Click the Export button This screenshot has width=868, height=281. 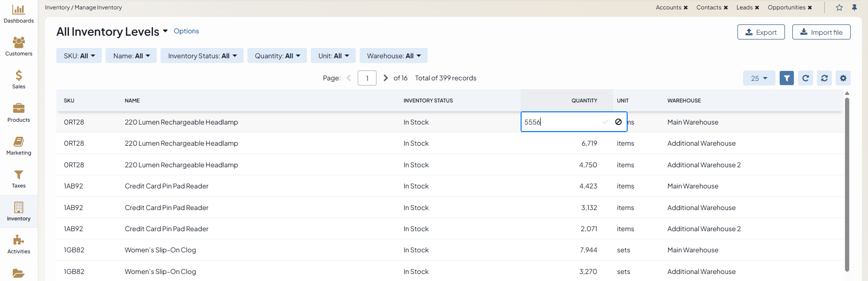tap(761, 32)
